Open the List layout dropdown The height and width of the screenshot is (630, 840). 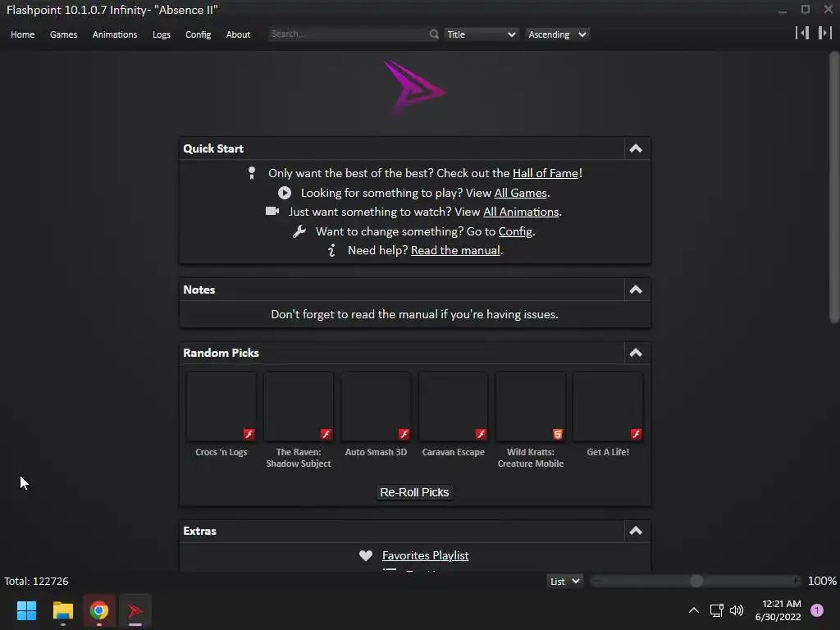[x=564, y=582]
